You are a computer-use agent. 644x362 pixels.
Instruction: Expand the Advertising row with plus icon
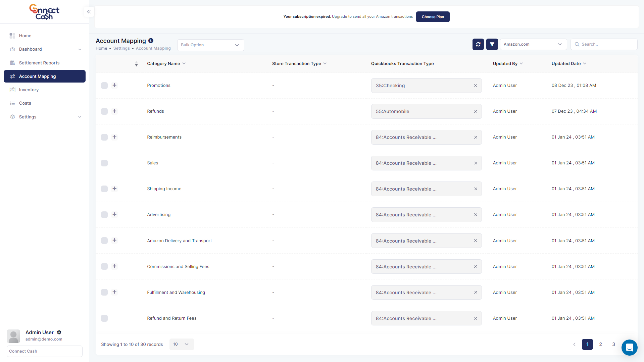114,214
